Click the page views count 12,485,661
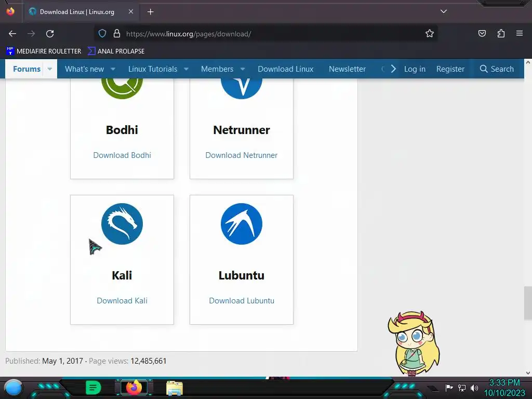 (149, 361)
